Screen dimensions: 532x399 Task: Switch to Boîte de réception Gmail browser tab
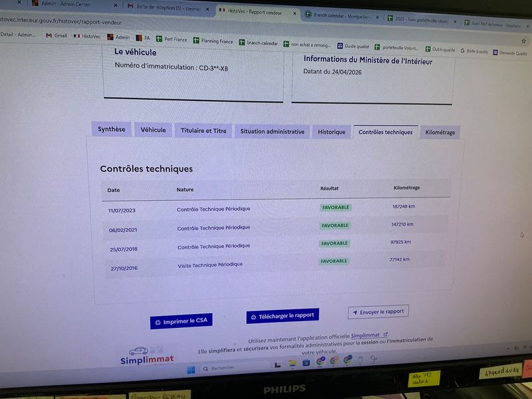click(168, 7)
